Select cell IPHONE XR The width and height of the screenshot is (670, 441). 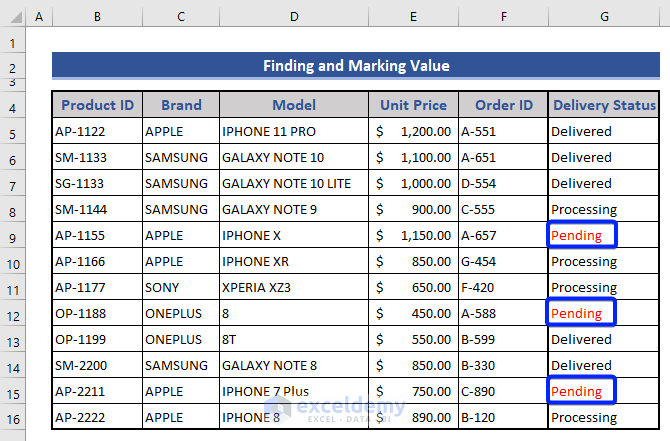294,261
